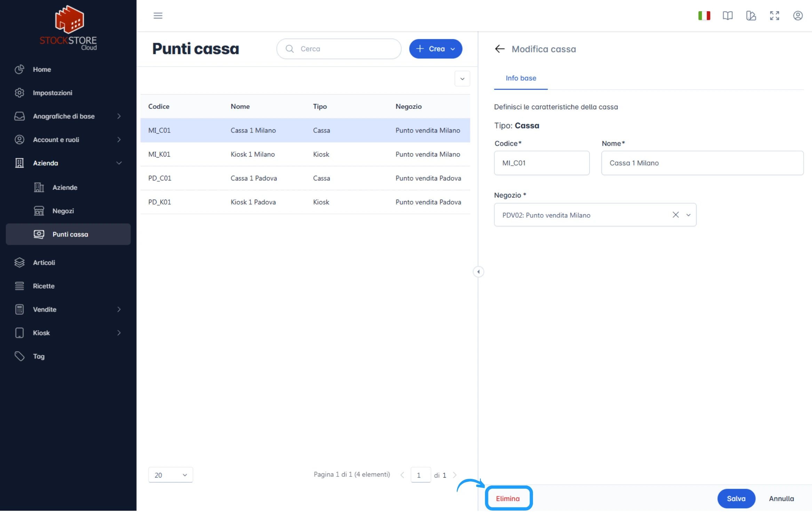Select Info base tab
Image resolution: width=812 pixels, height=513 pixels.
click(x=521, y=78)
